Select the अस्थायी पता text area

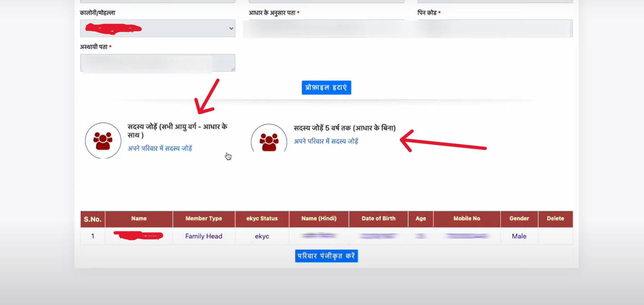157,63
